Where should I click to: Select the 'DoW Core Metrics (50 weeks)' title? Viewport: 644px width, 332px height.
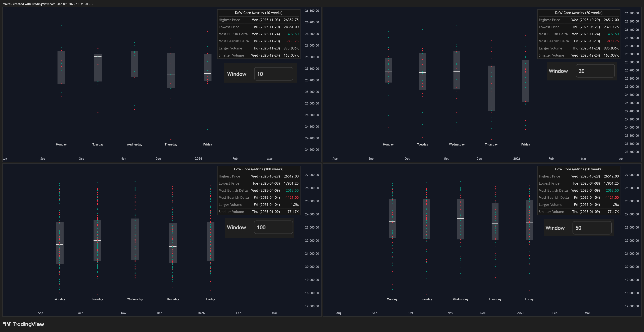(x=579, y=169)
